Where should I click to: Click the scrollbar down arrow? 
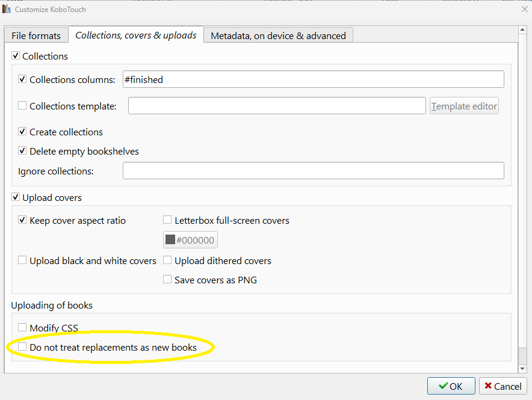pyautogui.click(x=522, y=369)
